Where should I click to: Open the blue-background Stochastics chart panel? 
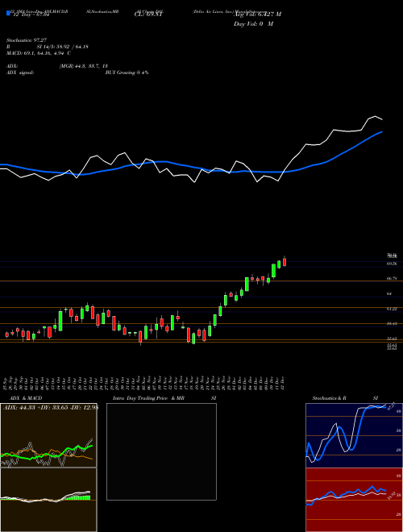click(x=354, y=435)
